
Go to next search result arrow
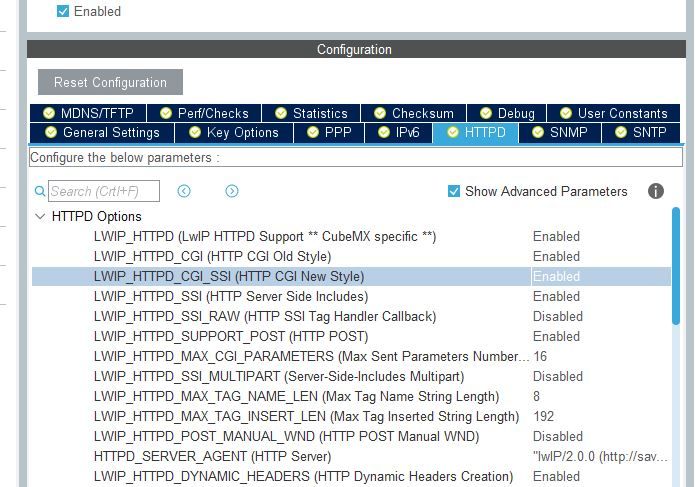pos(231,191)
